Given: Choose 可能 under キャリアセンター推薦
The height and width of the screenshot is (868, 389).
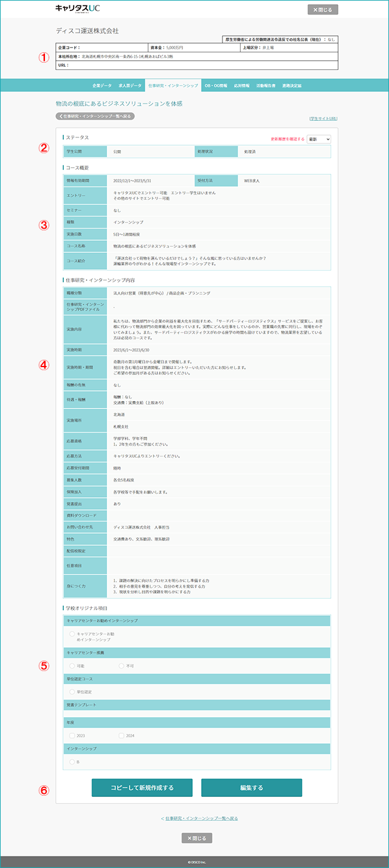Looking at the screenshot, I should (72, 666).
